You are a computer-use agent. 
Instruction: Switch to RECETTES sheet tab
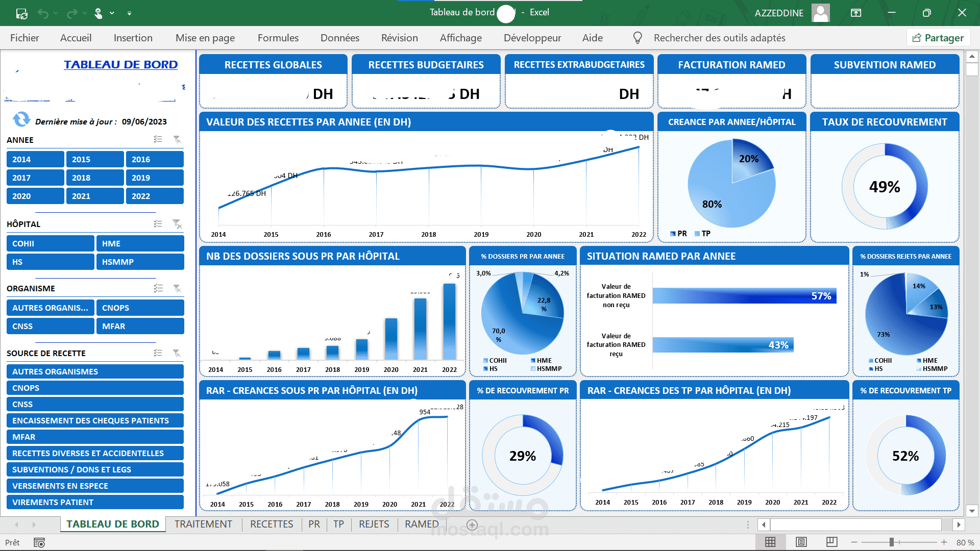tap(272, 524)
